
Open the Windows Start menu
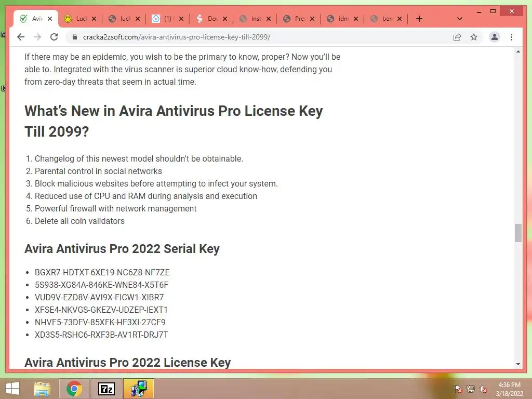click(12, 389)
